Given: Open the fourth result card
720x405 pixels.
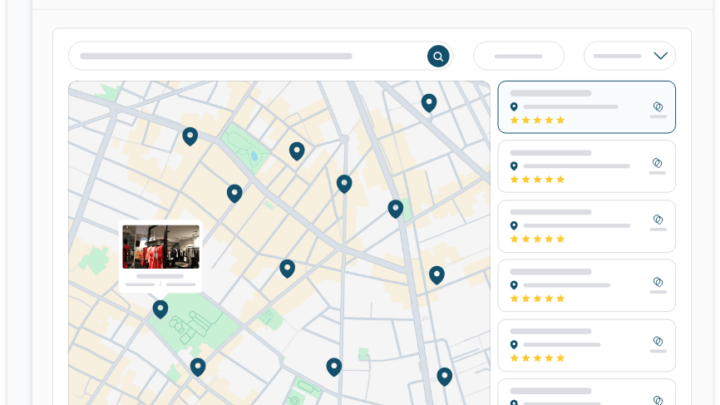Looking at the screenshot, I should point(586,285).
